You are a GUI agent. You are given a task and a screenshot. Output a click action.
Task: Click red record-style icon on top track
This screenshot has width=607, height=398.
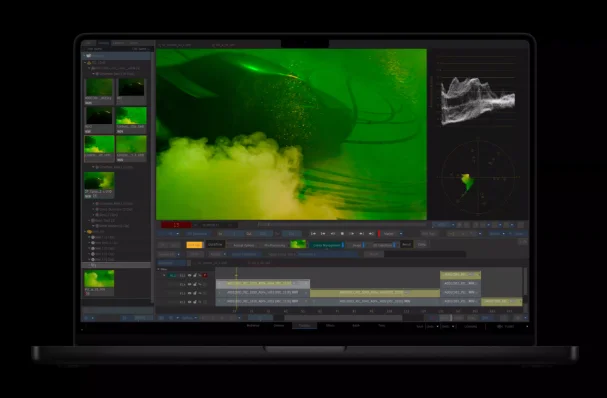click(205, 275)
